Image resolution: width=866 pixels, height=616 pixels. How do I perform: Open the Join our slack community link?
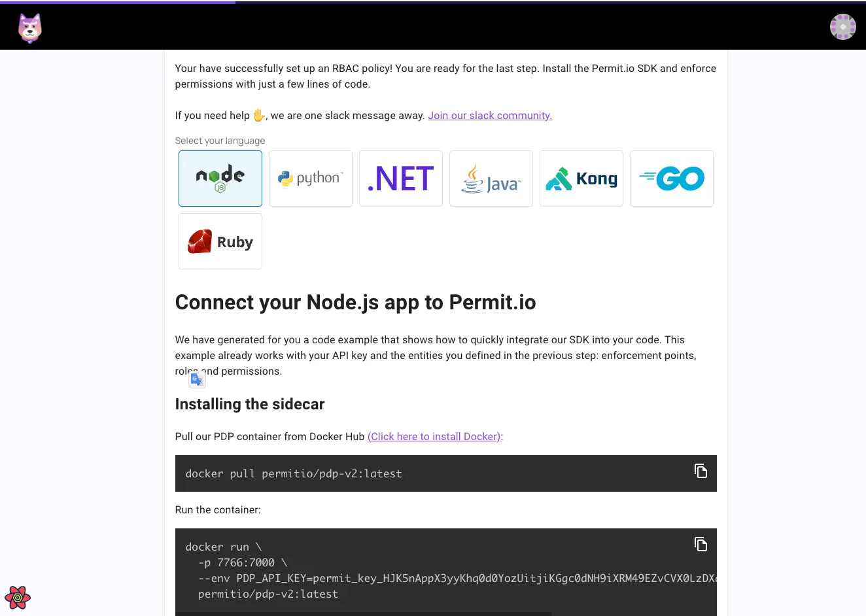point(490,116)
